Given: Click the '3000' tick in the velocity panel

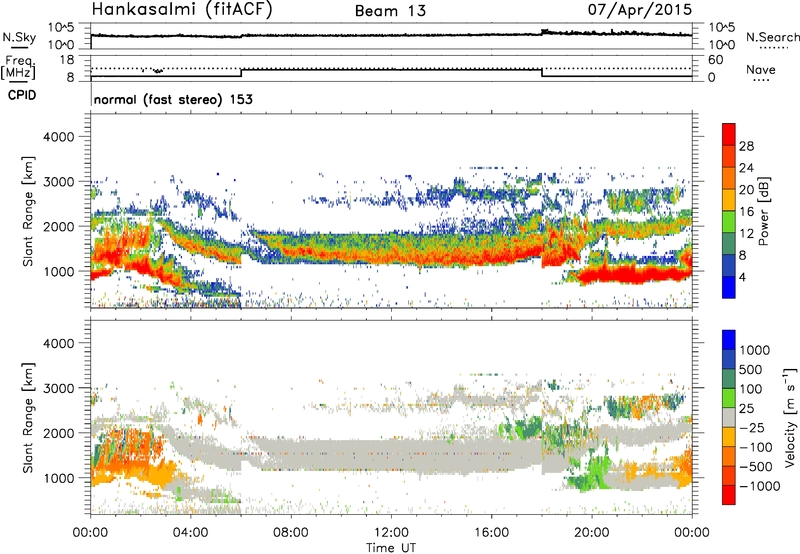Looking at the screenshot, I should coord(58,388).
